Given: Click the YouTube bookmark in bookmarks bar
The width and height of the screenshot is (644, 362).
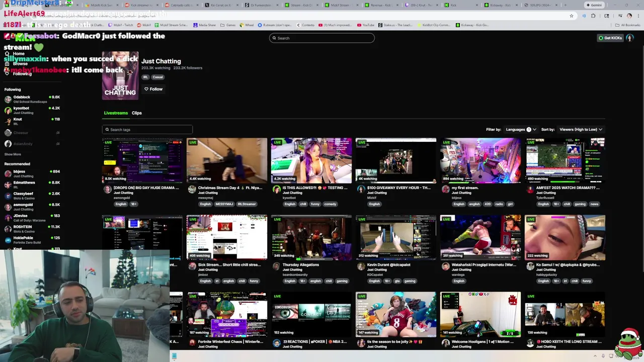Looking at the screenshot, I should click(366, 25).
